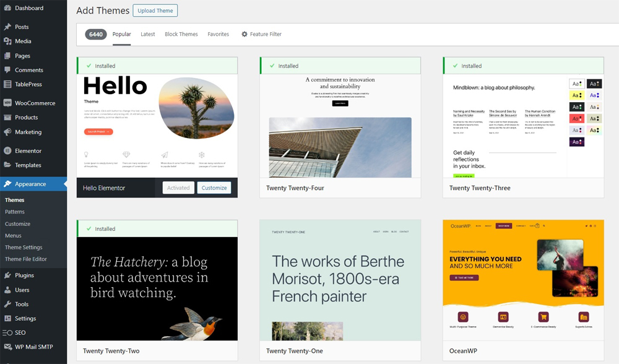The width and height of the screenshot is (619, 364).
Task: Open Customize submenu link in sidebar
Action: (x=17, y=224)
